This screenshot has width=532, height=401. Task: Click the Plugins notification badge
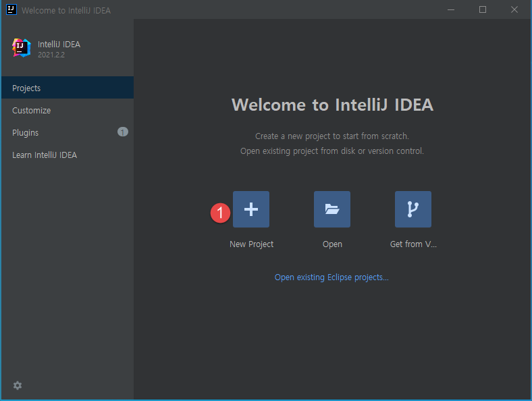123,132
